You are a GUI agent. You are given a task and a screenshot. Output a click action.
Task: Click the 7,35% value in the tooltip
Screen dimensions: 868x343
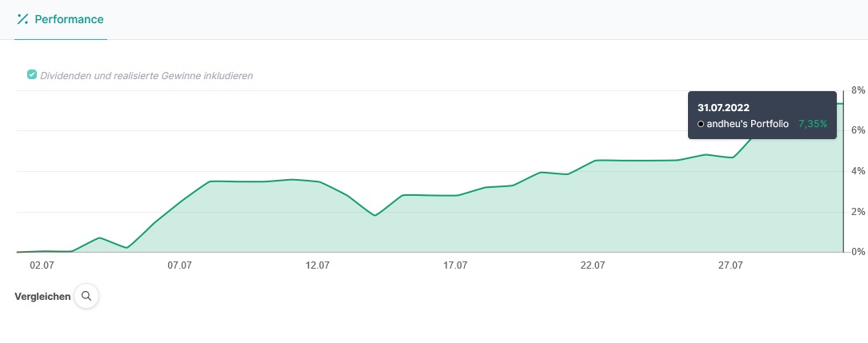[813, 124]
